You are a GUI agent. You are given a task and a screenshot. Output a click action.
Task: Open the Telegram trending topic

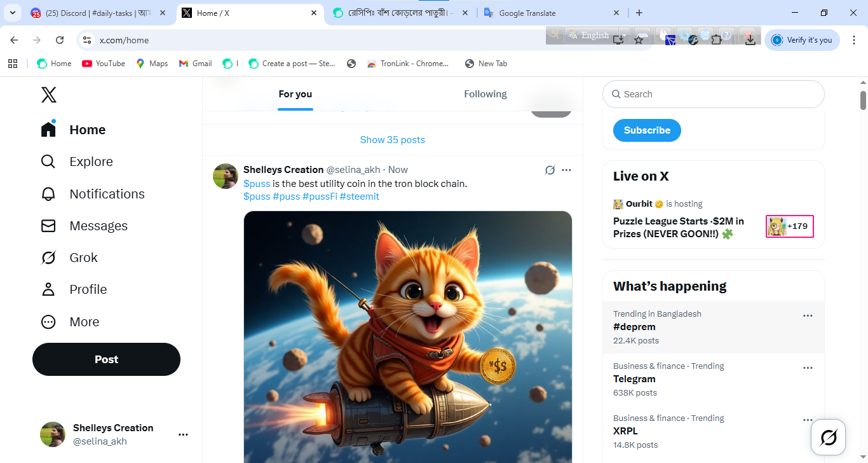pyautogui.click(x=714, y=380)
